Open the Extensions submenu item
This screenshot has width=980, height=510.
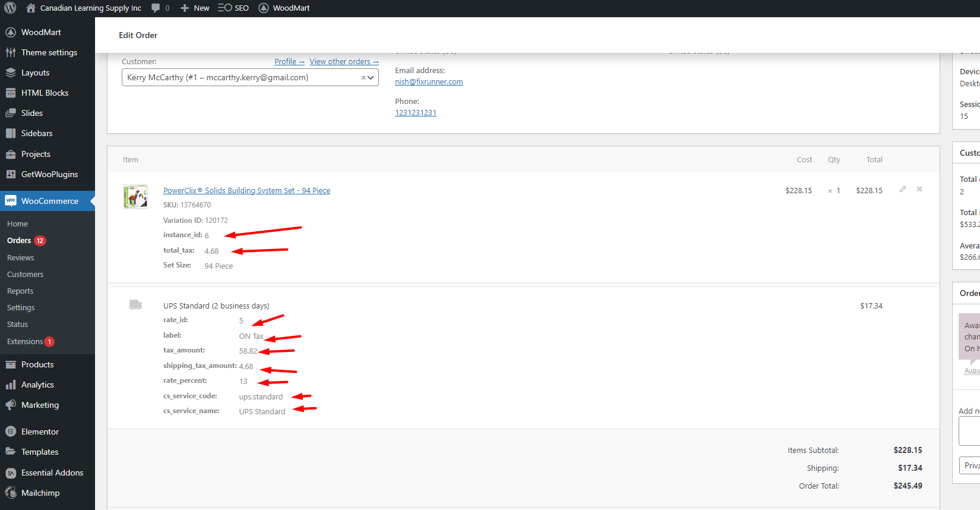[x=25, y=342]
